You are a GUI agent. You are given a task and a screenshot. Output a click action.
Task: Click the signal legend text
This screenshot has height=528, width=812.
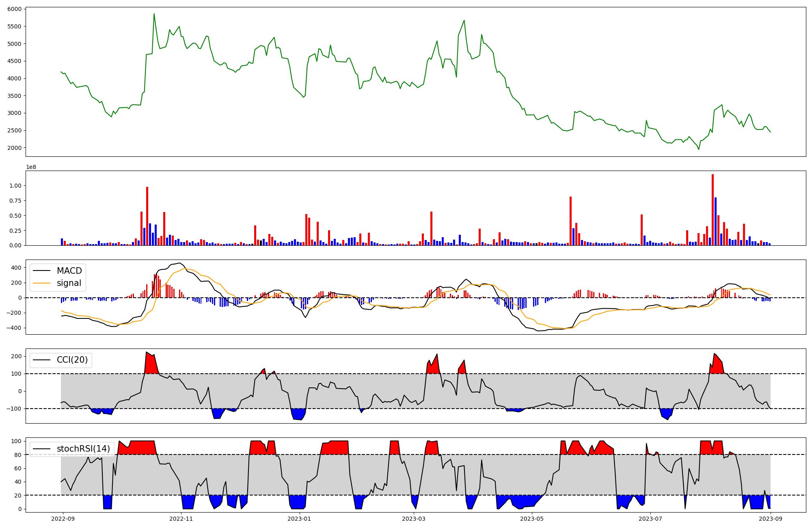pyautogui.click(x=69, y=283)
